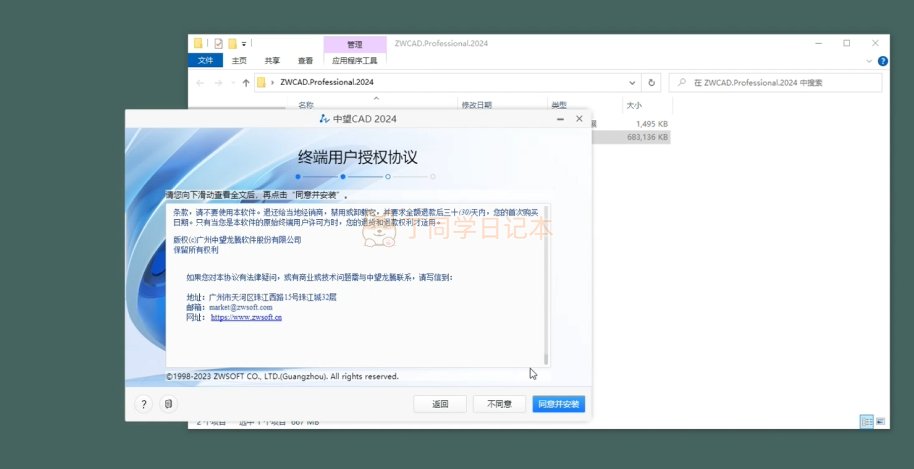
Task: Select the 1,495 KB file row
Action: [631, 124]
